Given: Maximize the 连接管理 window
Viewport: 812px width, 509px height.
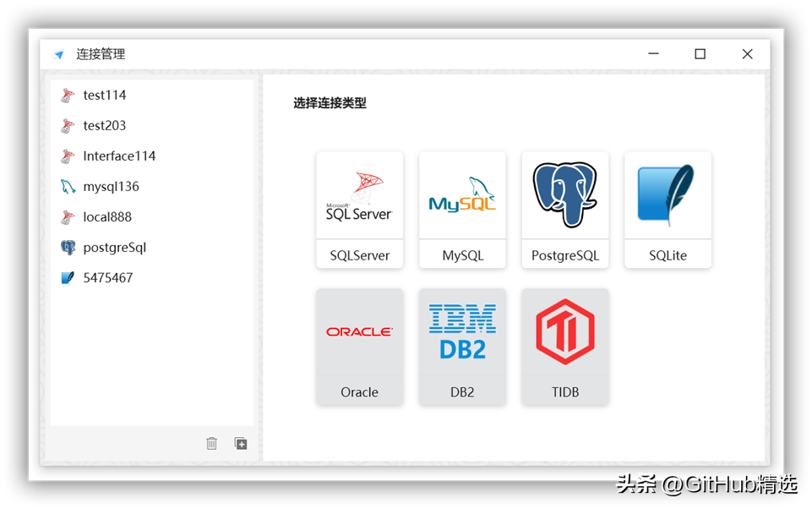Looking at the screenshot, I should pos(700,54).
